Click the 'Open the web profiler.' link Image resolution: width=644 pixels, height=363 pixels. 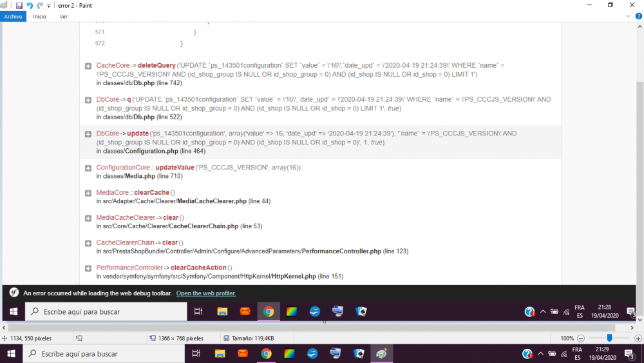pos(206,293)
